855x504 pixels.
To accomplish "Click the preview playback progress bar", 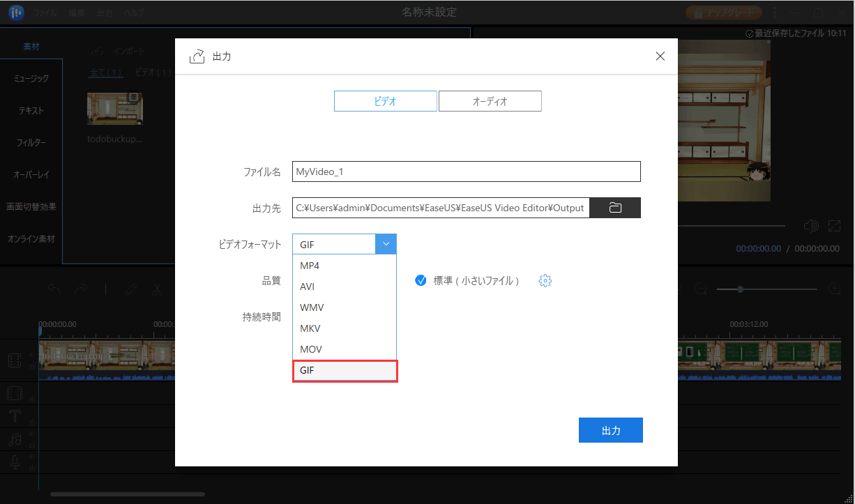I will tap(732, 226).
